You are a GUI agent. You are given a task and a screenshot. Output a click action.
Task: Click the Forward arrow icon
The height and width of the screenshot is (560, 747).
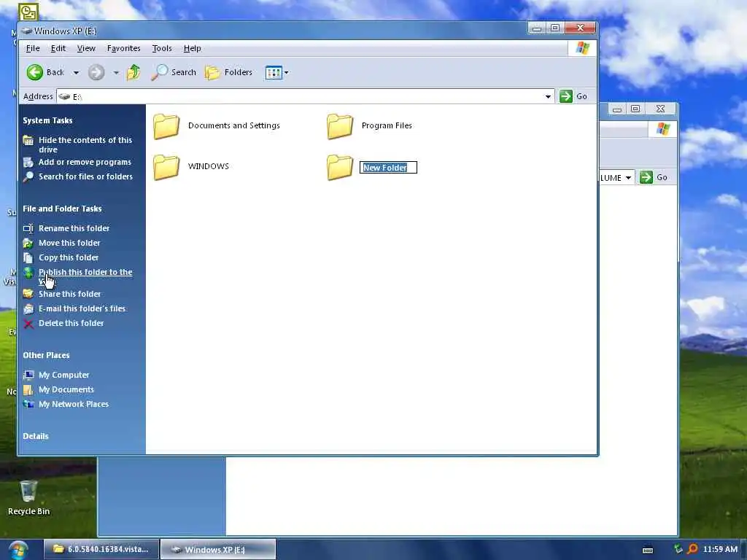pos(96,72)
